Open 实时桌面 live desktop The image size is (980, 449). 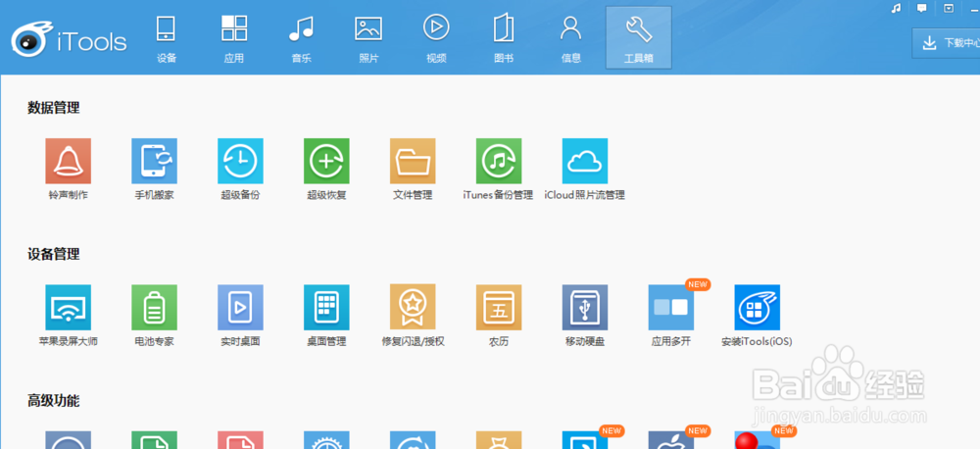[x=241, y=308]
